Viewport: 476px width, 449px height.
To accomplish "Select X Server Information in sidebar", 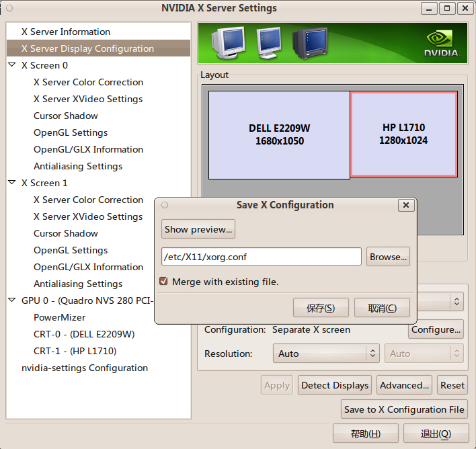I will (66, 32).
